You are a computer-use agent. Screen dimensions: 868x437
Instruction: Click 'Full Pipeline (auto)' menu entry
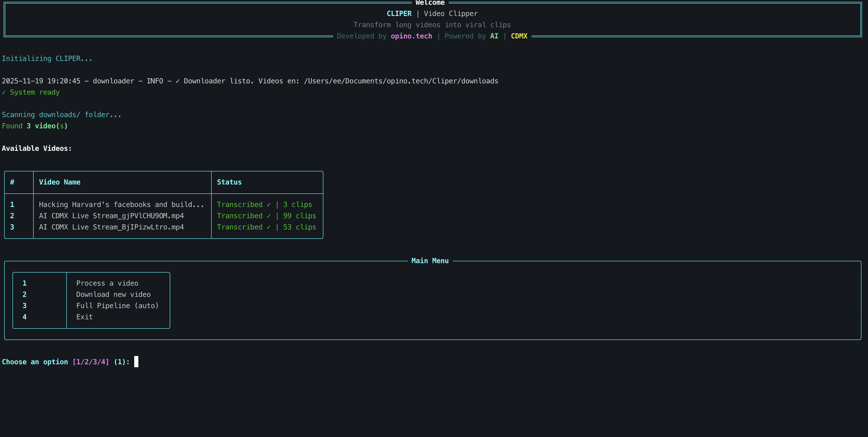click(x=117, y=306)
